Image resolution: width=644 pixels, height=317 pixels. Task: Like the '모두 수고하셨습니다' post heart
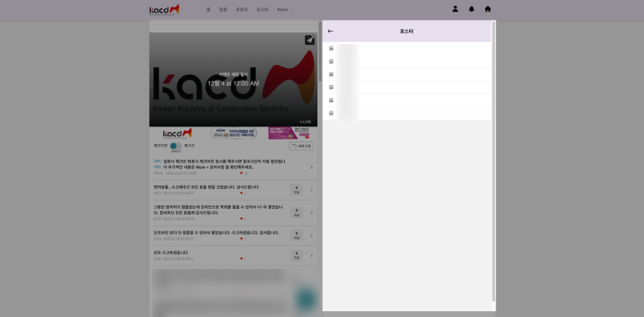pos(242,259)
